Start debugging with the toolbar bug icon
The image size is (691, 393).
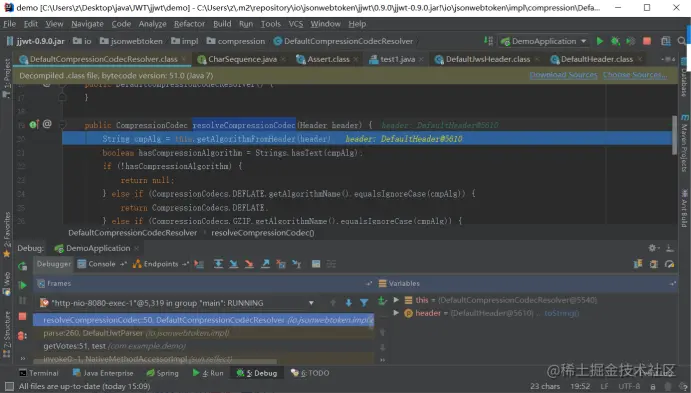[x=615, y=41]
